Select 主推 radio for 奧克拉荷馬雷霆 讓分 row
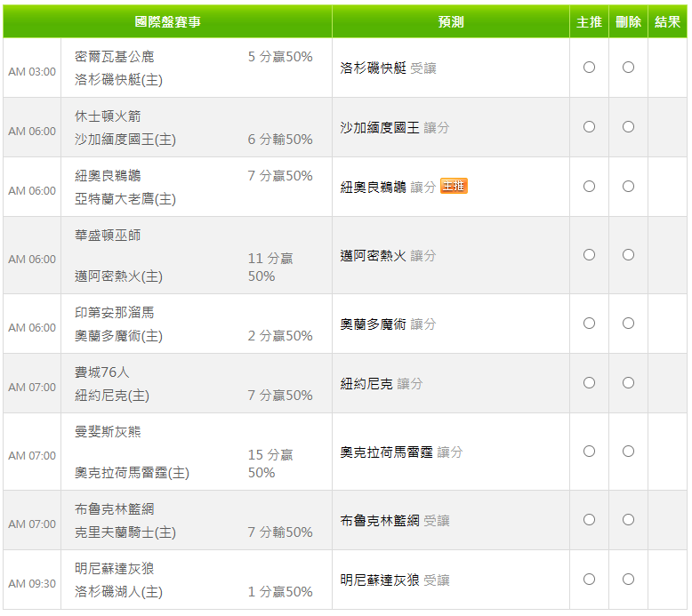Screen dimensions: 692x616 coord(589,451)
